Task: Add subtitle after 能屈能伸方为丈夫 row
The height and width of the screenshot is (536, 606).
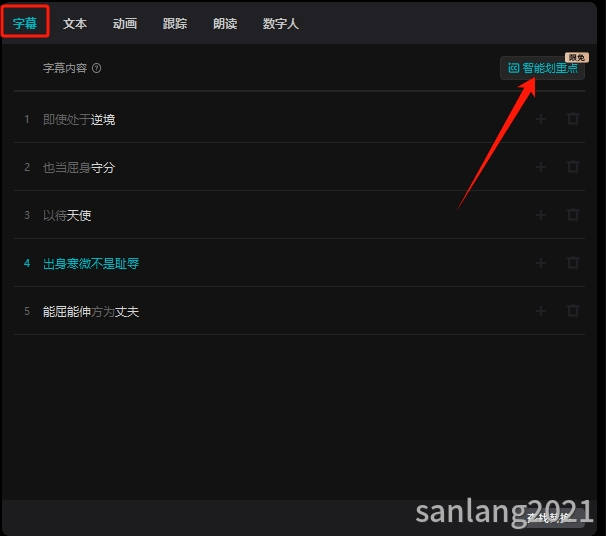Action: 541,311
